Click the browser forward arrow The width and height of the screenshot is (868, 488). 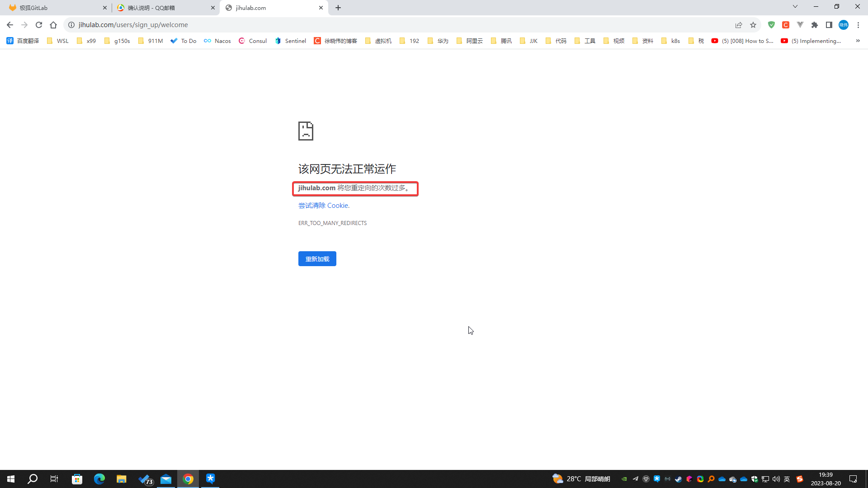click(x=24, y=25)
